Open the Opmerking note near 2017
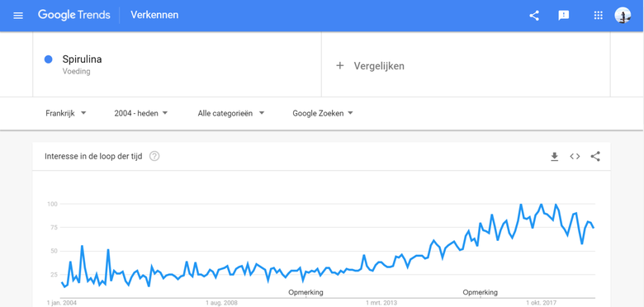 point(481,293)
